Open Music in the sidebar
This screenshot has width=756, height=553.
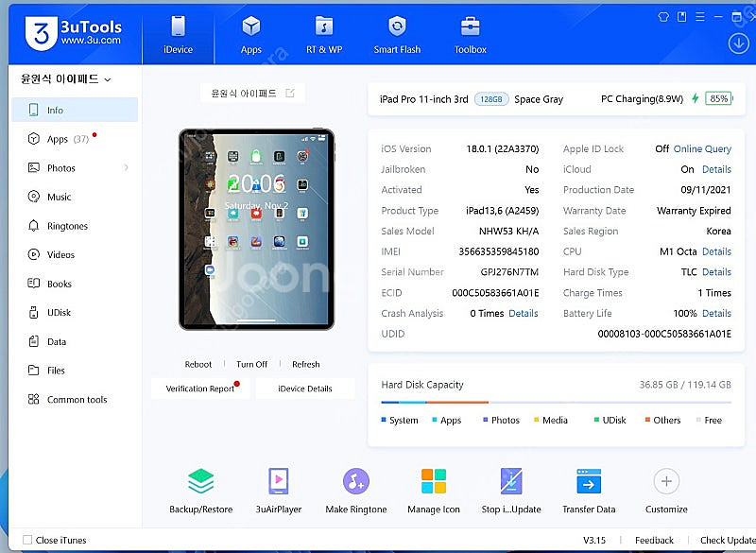point(75,197)
